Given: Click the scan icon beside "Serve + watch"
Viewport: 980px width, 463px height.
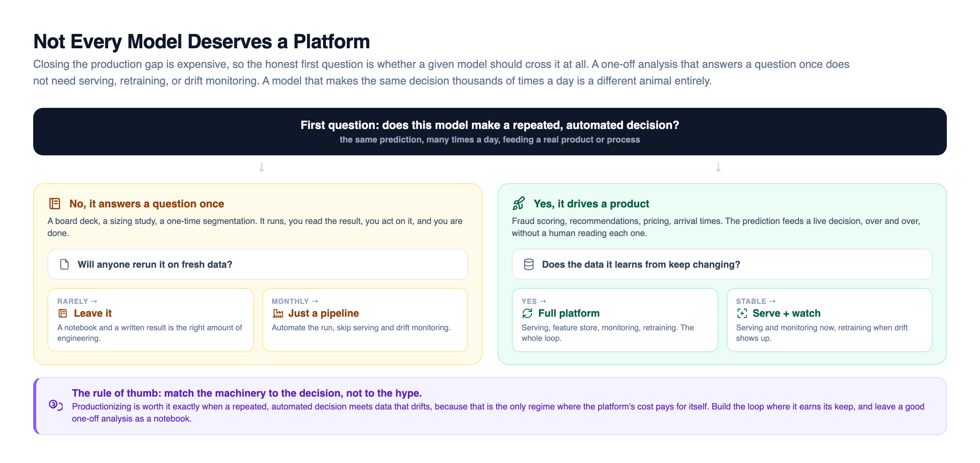Looking at the screenshot, I should click(741, 313).
